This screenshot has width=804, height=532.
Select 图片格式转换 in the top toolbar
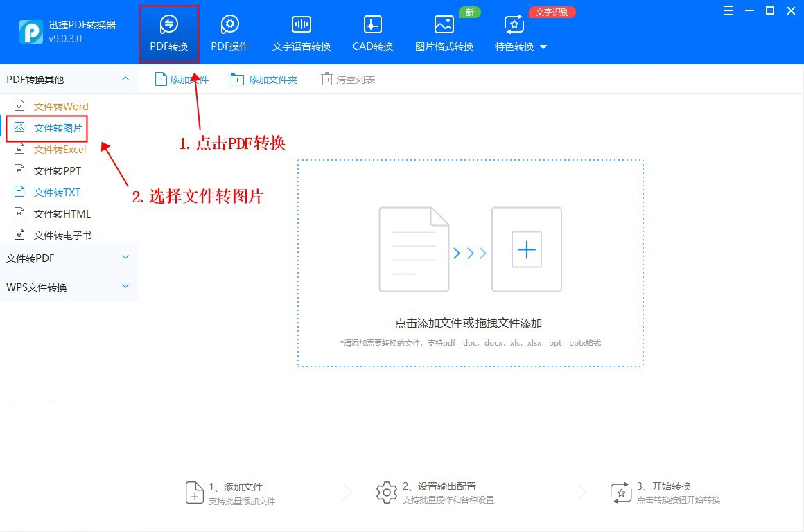point(444,31)
